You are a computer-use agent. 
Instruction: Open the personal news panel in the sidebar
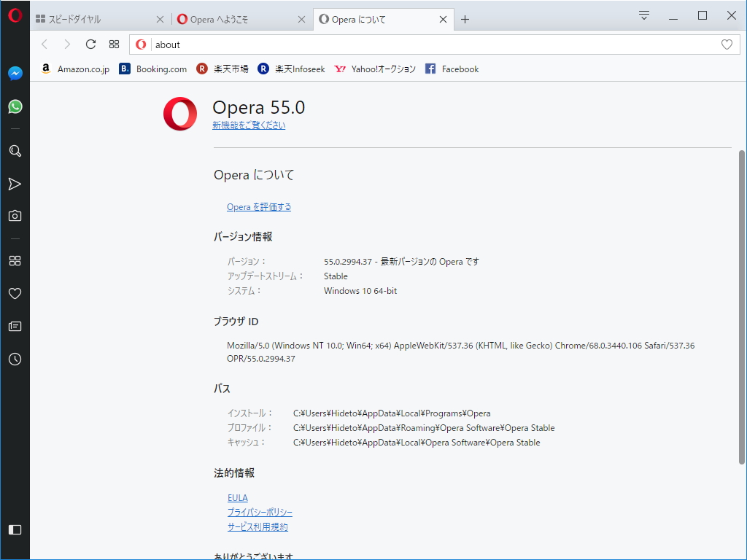click(15, 326)
